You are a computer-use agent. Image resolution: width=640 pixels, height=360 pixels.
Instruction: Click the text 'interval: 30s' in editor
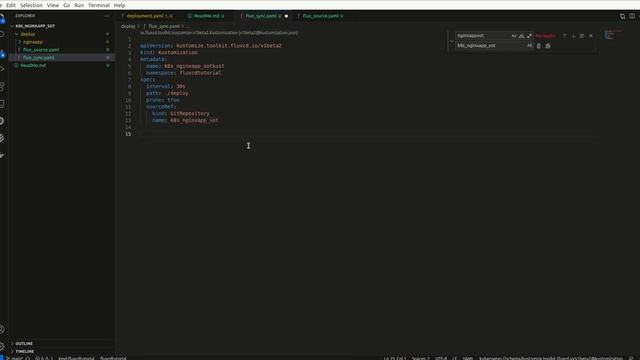(166, 87)
